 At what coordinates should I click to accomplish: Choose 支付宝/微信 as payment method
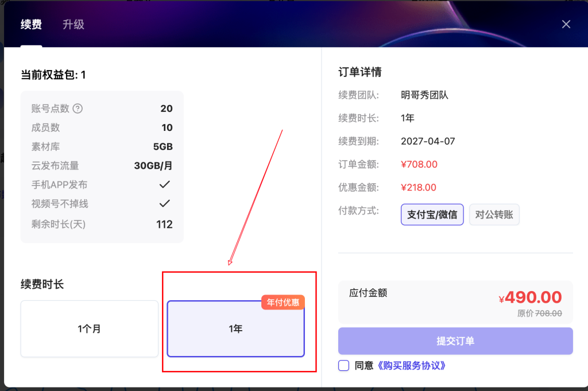point(432,215)
